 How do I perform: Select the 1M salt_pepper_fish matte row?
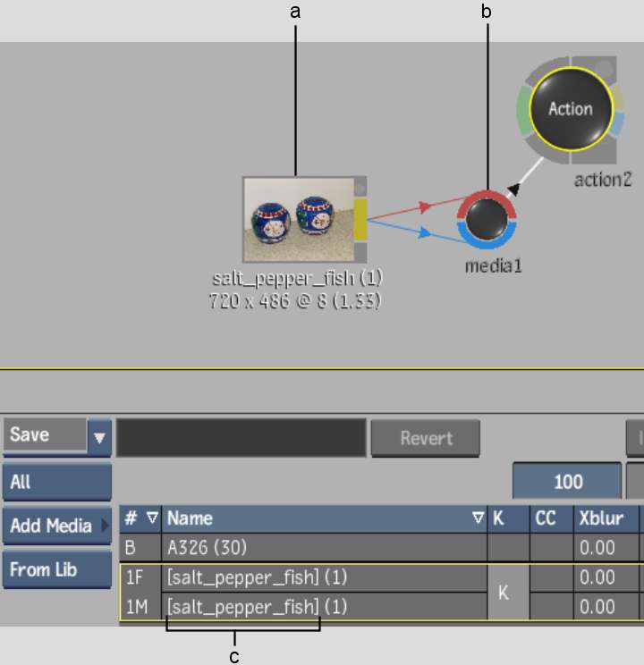322,607
